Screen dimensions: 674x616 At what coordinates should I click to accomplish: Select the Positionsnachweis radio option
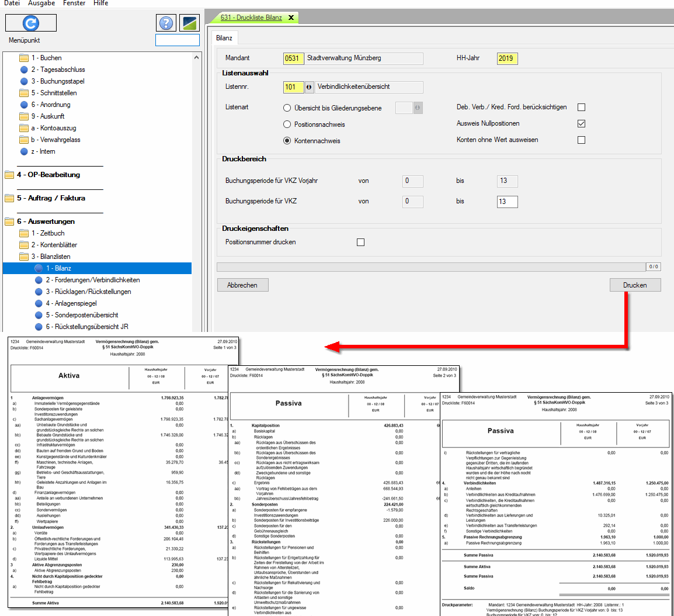tap(287, 124)
